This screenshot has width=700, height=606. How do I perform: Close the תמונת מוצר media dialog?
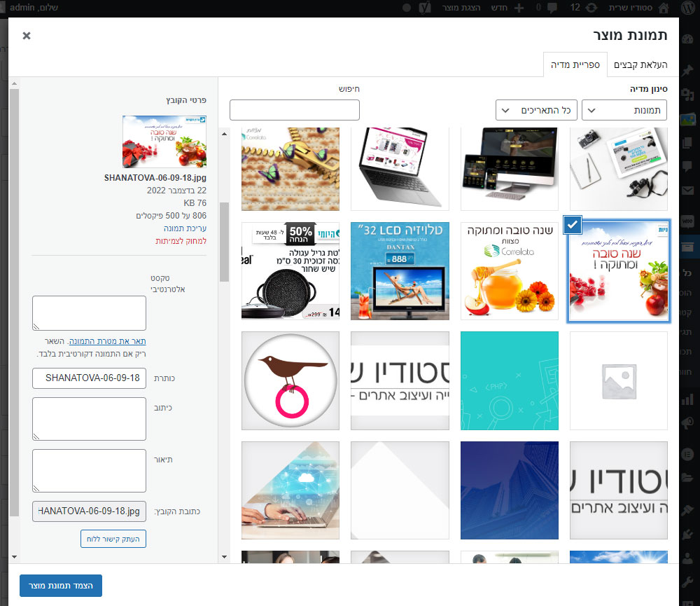coord(27,35)
